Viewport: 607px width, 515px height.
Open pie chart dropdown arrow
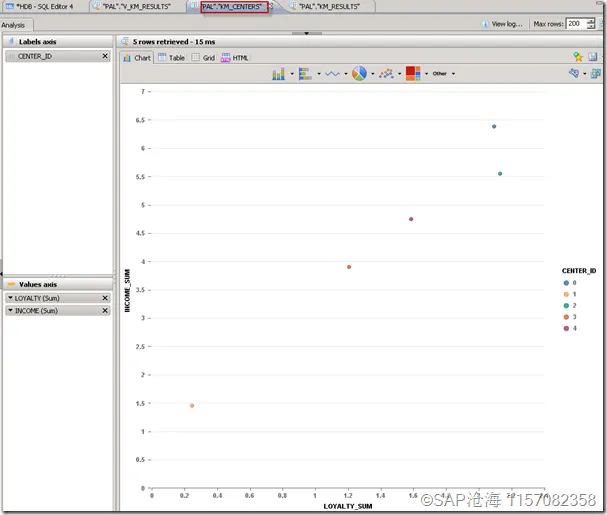coord(373,74)
